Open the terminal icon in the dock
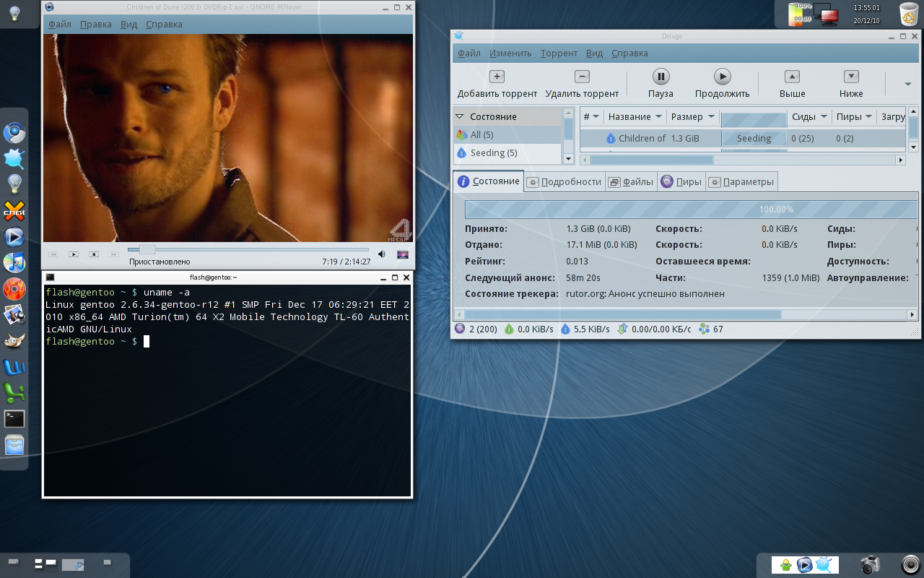The image size is (924, 578). [14, 419]
